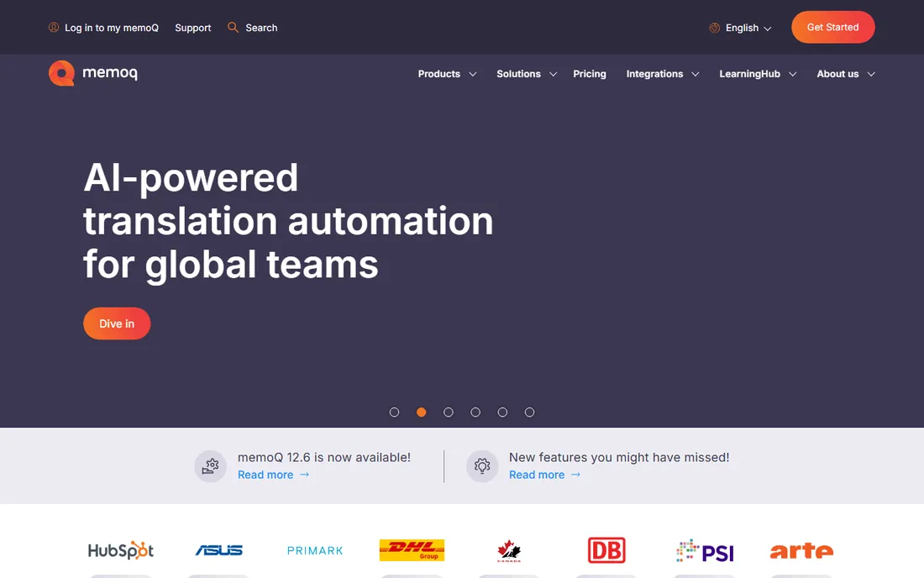Open the Log in to my memoQ link

click(112, 28)
